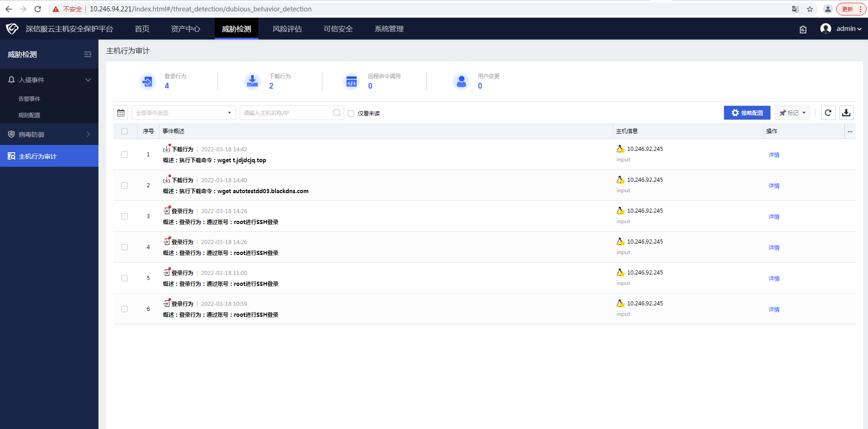Screen dimensions: 868x429
Task: Open the 资产中心 tab
Action: (x=186, y=29)
